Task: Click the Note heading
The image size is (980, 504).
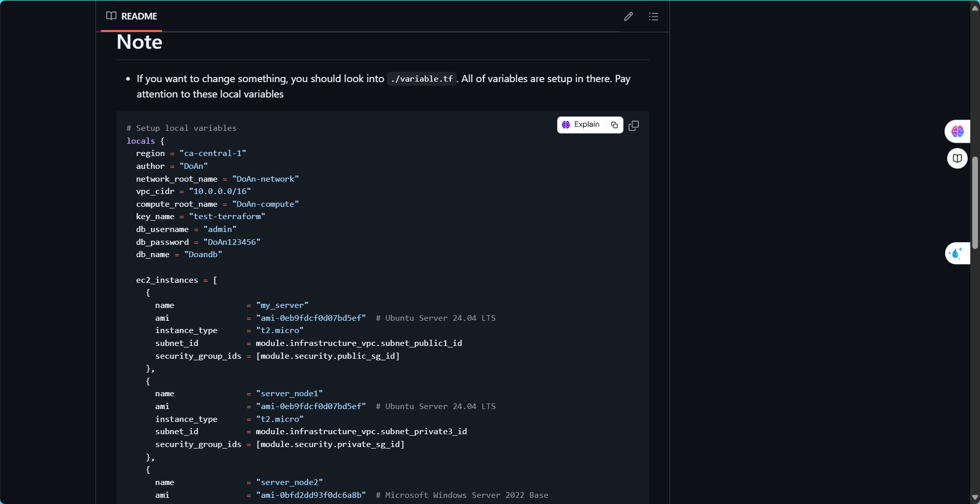Action: (x=140, y=42)
